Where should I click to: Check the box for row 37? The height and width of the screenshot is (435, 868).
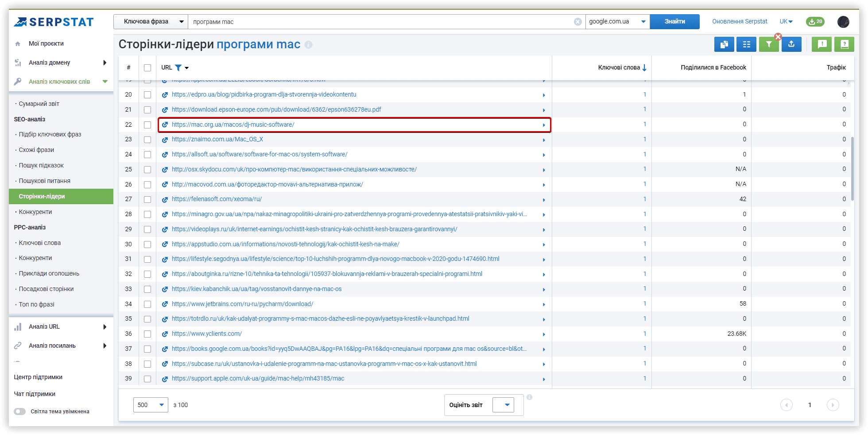click(147, 349)
